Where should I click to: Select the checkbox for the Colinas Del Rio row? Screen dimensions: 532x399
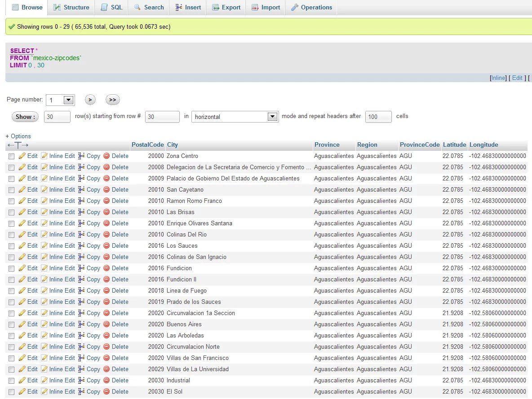(x=11, y=234)
